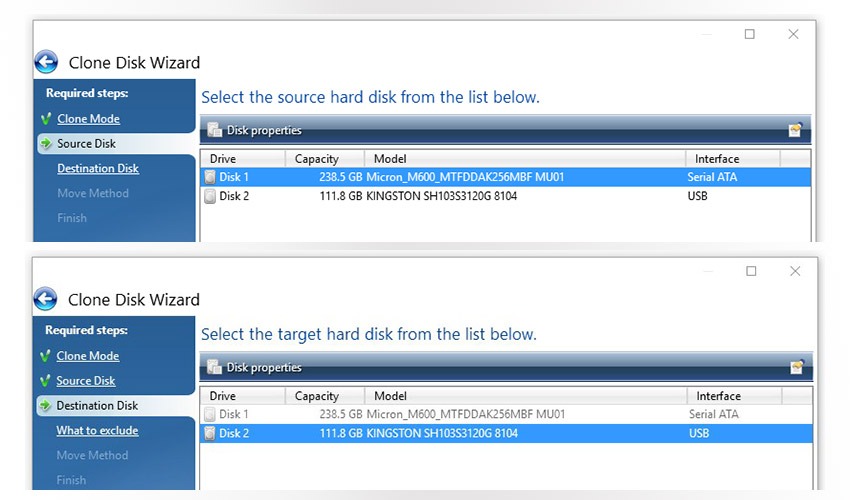
Task: Click the column chooser icon in the source window
Action: (795, 130)
